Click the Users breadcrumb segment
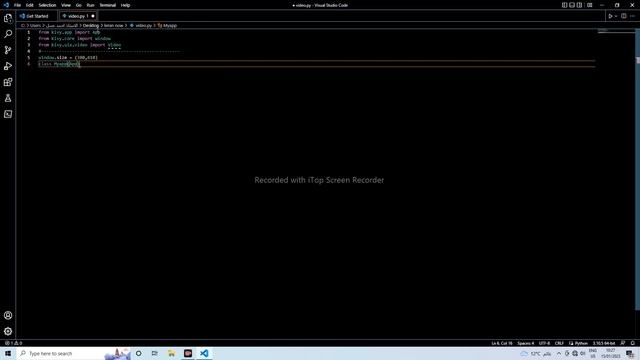Viewport: 640px width, 360px height. (x=35, y=25)
